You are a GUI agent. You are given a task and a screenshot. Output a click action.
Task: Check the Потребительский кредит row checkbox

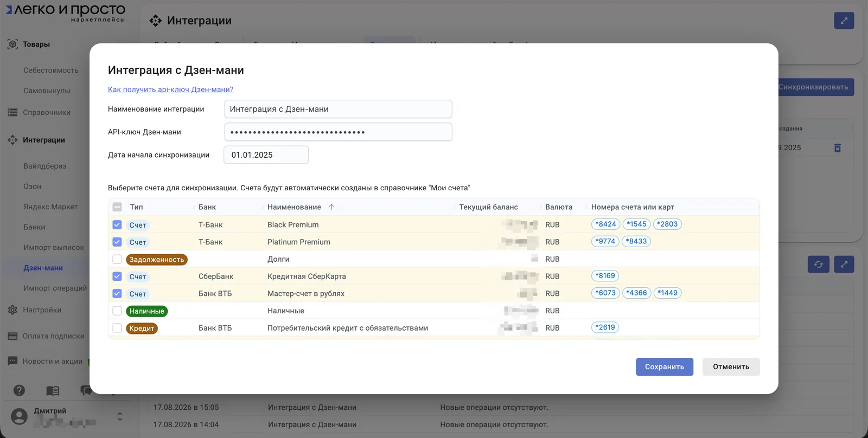(x=117, y=328)
